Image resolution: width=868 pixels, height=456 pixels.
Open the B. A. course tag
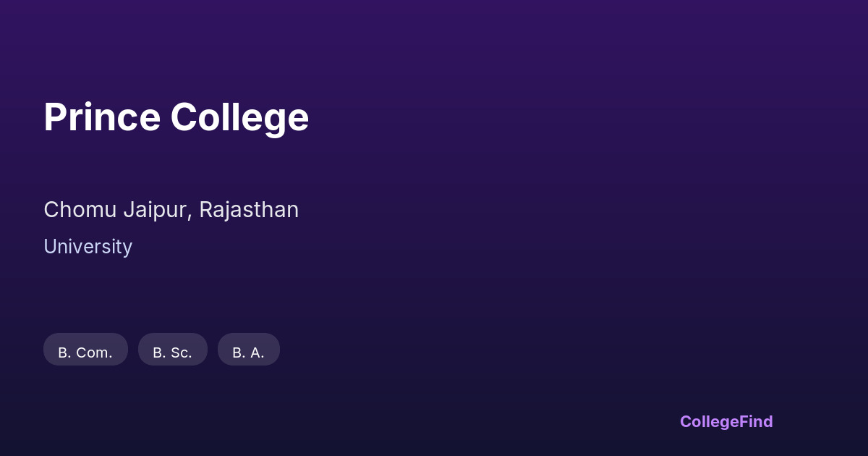pyautogui.click(x=248, y=352)
